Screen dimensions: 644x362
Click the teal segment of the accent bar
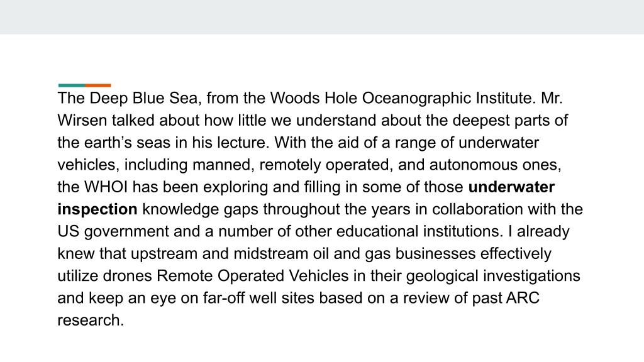coord(72,85)
